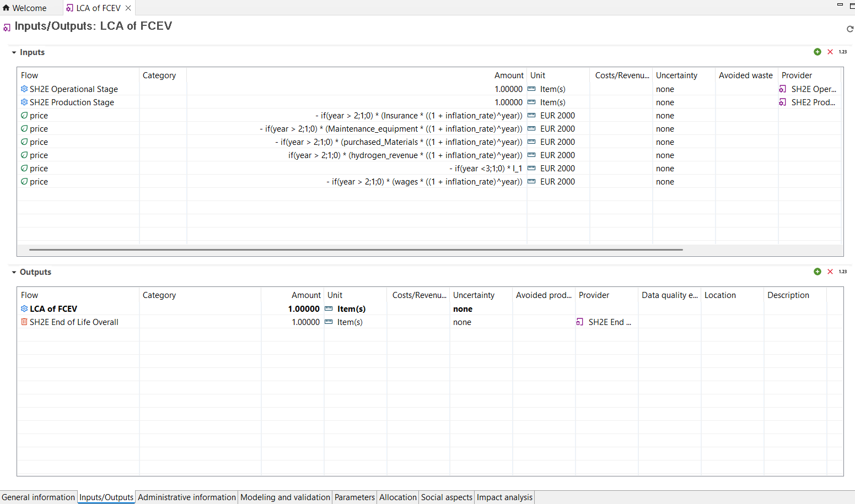855x504 pixels.
Task: Click the reload icon at top right
Action: tap(849, 29)
